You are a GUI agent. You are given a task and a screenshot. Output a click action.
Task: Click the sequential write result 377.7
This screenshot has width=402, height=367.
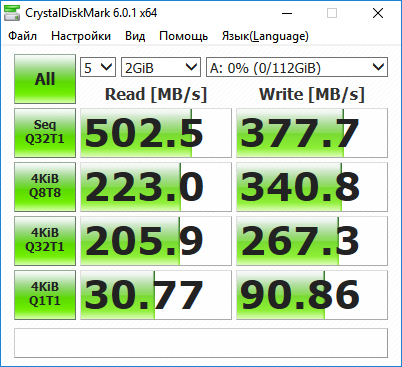pos(312,133)
